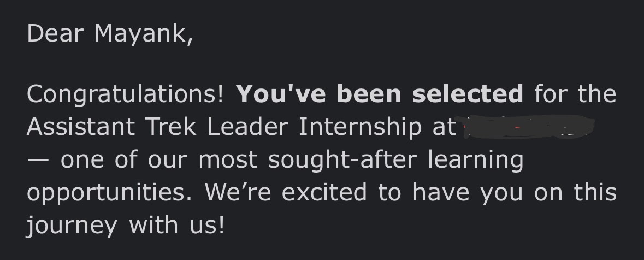Click the word "Assistant"
The height and width of the screenshot is (260, 644).
coord(81,127)
